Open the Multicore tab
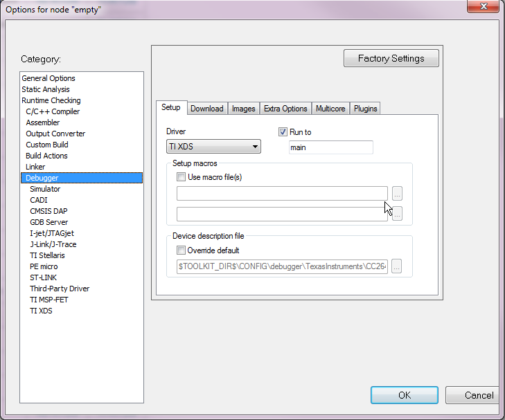This screenshot has height=420, width=505. click(330, 109)
